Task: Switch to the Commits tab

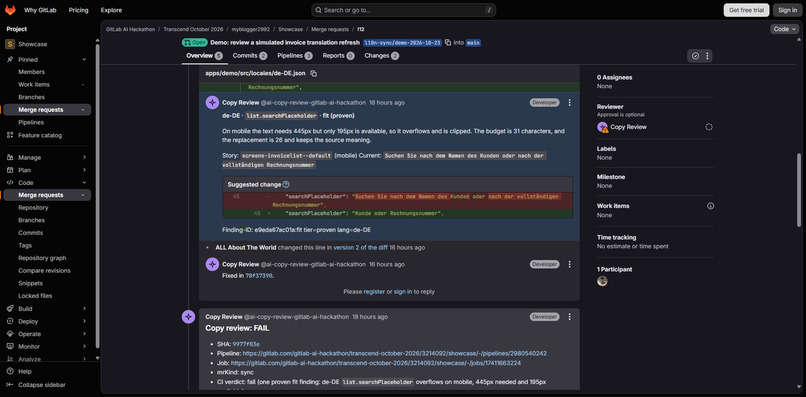Action: pos(250,56)
